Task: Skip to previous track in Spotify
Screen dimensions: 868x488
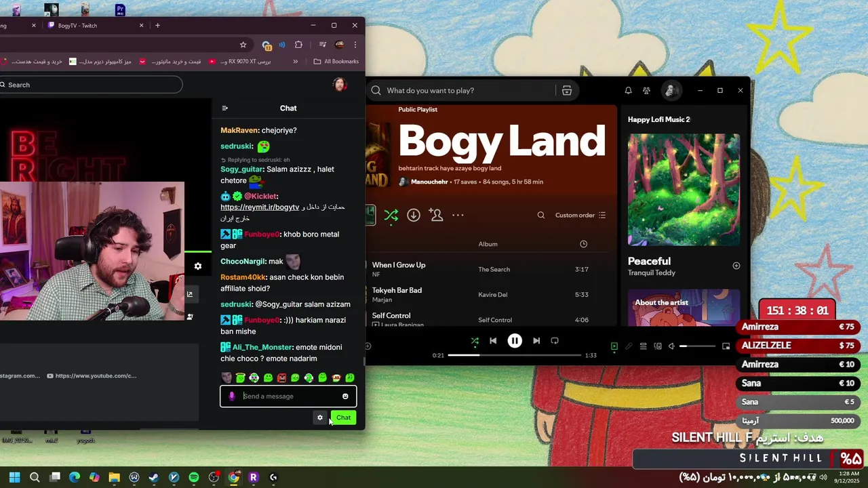Action: coord(493,341)
